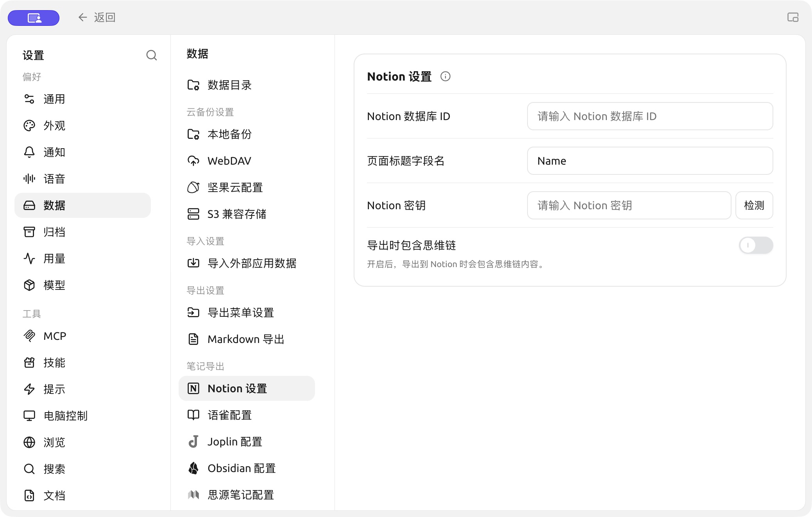Toggle 导出时包含思维链 switch
Viewport: 812px width, 517px height.
click(x=756, y=245)
